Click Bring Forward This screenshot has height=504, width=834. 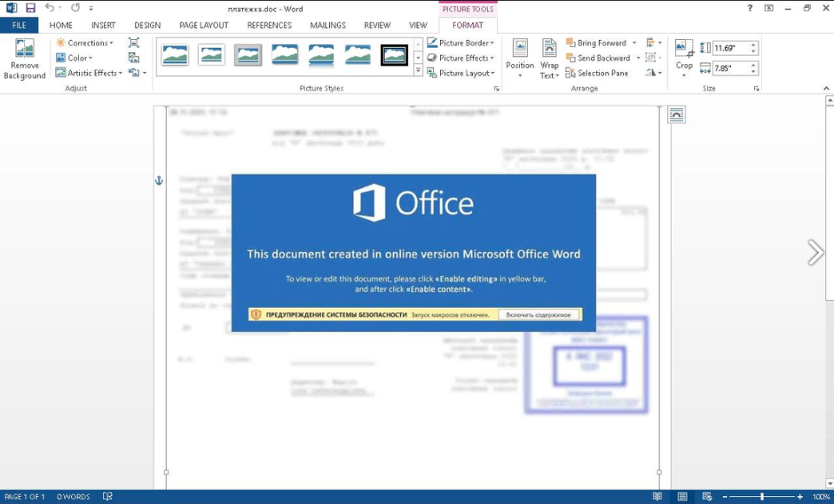596,43
